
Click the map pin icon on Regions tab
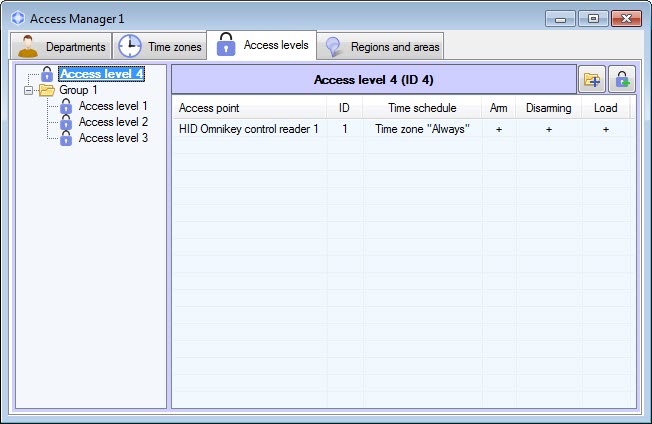[333, 47]
